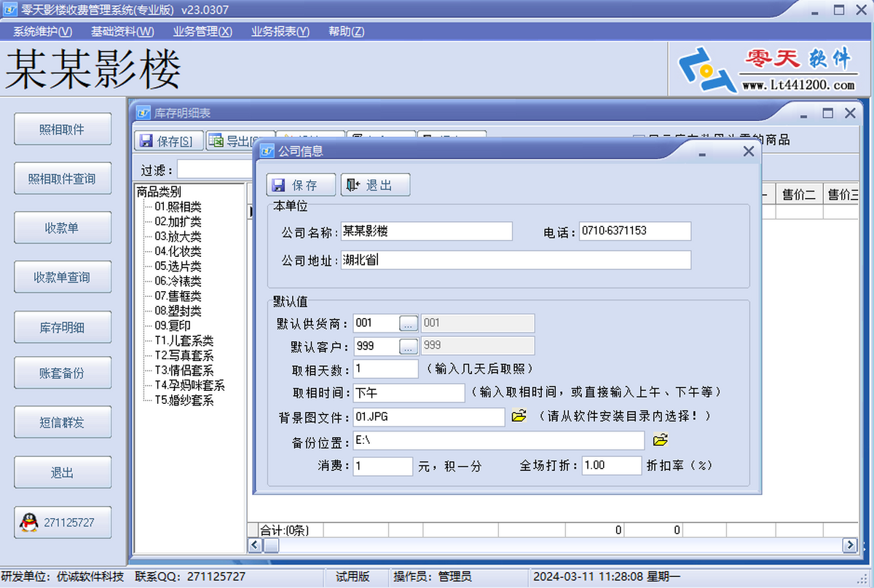Open 帮助(Z) menu
The image size is (874, 588).
[346, 31]
